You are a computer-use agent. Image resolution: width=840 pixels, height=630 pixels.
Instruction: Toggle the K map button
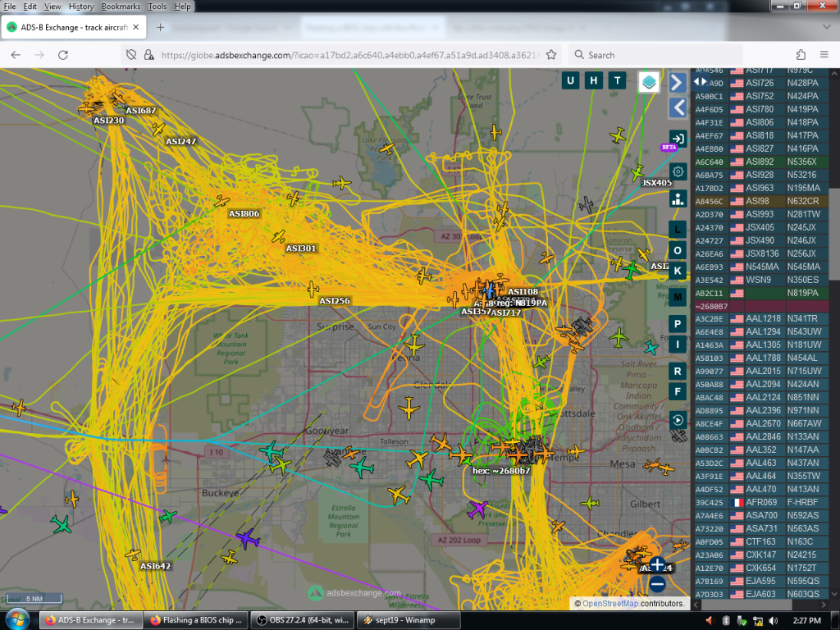tap(677, 271)
